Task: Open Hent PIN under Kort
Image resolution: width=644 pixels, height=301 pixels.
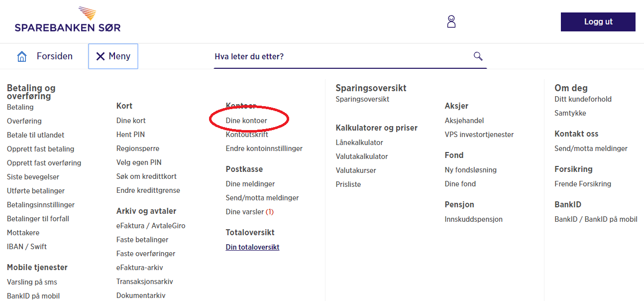Action: (130, 135)
